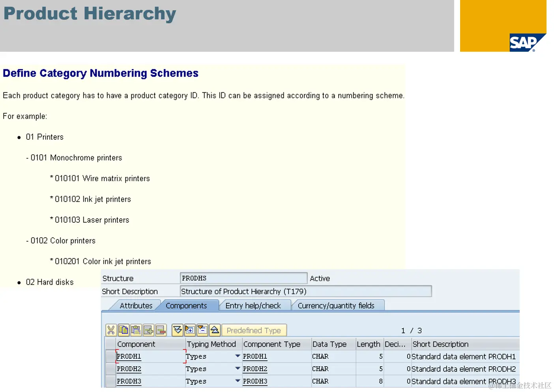The width and height of the screenshot is (554, 392).
Task: Click the Component Type column header
Action: tap(277, 344)
